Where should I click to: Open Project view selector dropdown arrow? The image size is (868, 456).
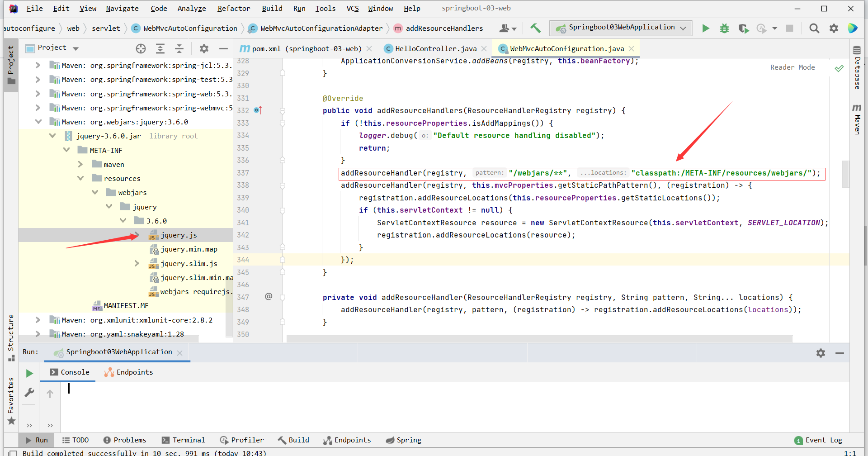[x=76, y=48]
